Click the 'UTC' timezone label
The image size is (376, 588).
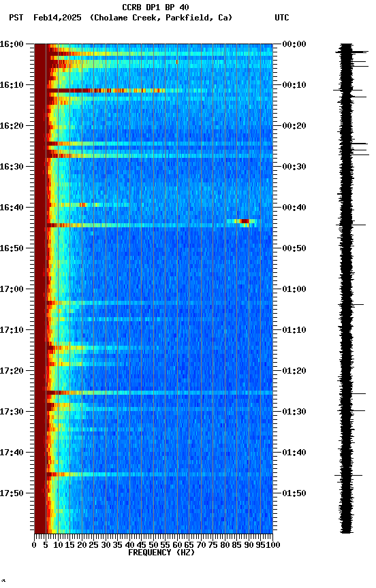point(282,18)
